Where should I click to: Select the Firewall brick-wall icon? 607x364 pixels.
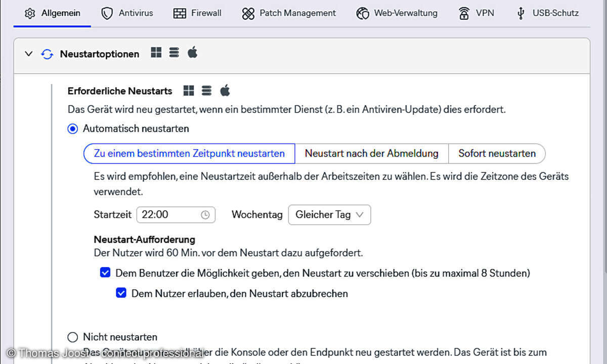click(x=179, y=13)
